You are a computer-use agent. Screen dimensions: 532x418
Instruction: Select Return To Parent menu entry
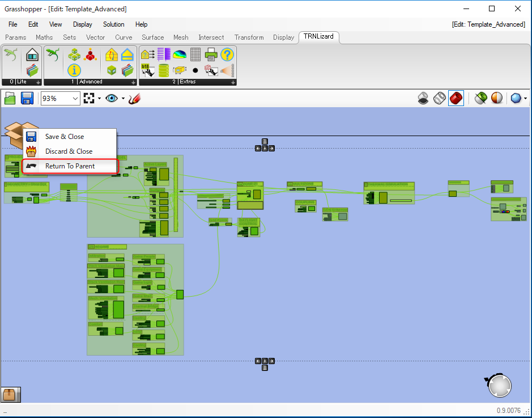[x=70, y=166]
